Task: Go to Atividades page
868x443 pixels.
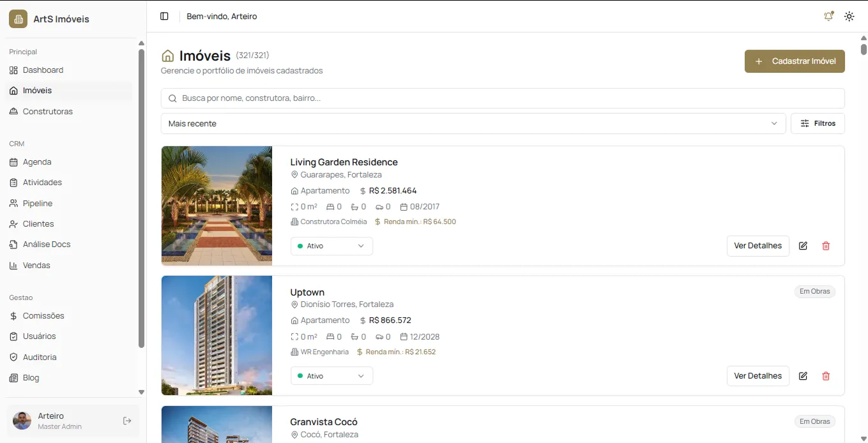Action: point(69,183)
